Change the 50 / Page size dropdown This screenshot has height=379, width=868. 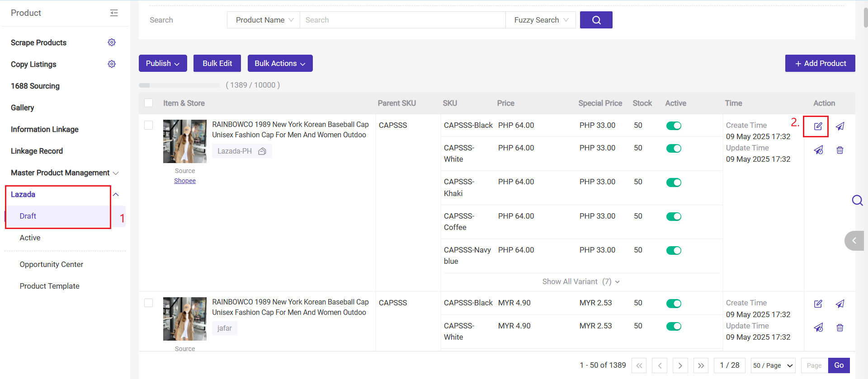pos(773,365)
